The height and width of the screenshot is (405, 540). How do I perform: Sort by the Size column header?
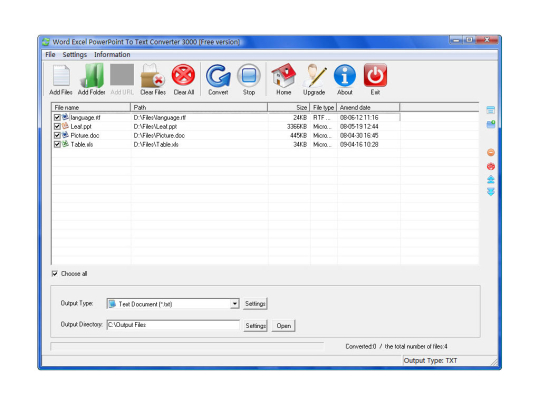point(289,107)
